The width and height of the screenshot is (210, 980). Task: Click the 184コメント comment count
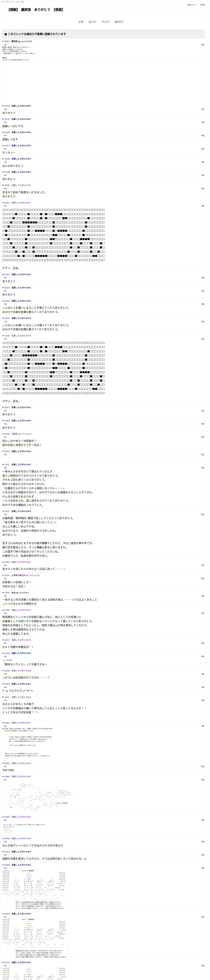tap(192, 5)
